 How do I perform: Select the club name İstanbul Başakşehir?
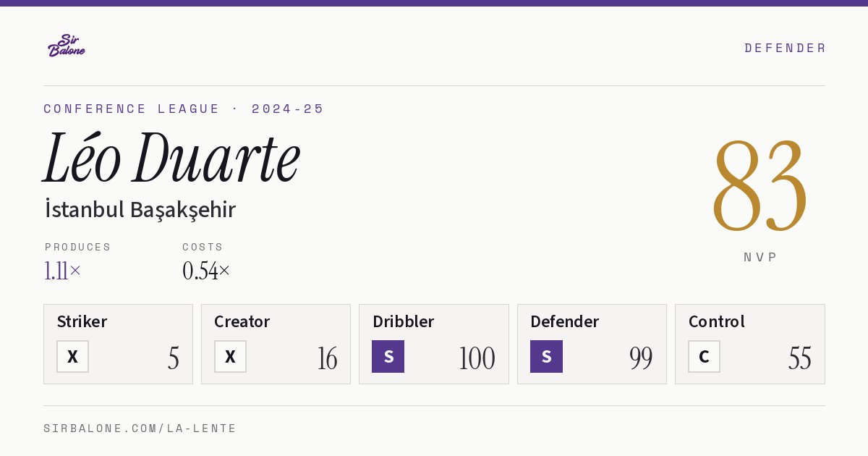tap(140, 210)
